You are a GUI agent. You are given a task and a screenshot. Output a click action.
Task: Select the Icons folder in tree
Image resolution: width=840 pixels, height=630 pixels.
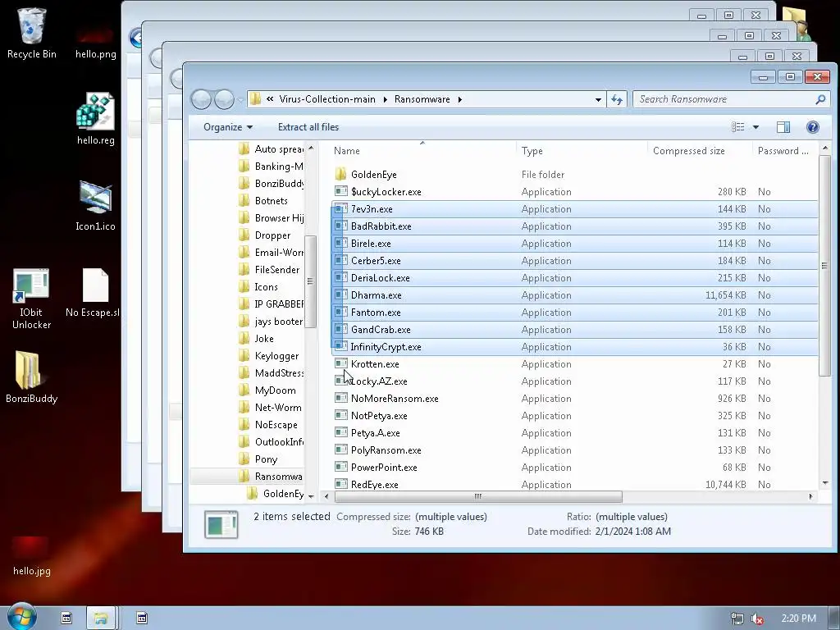(x=266, y=287)
